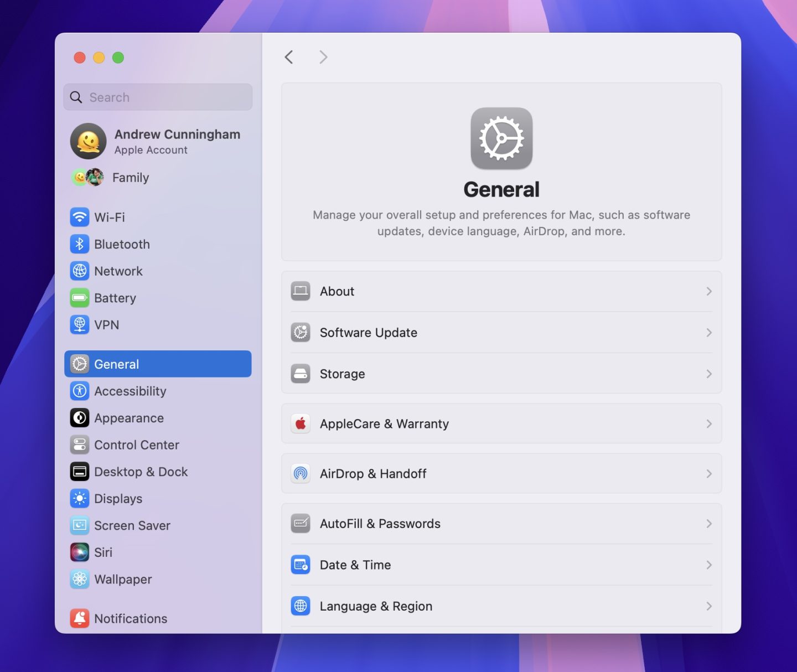Open Displays settings in sidebar

pos(118,499)
